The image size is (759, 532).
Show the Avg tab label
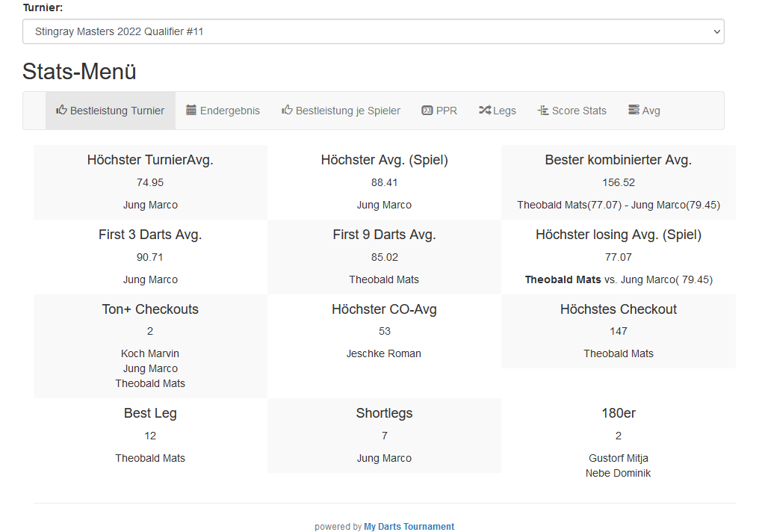[651, 111]
